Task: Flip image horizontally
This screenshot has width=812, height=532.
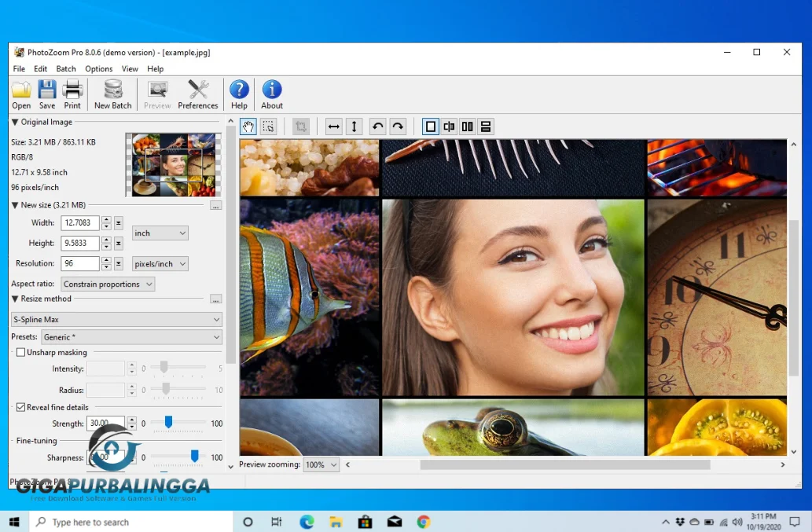Action: pyautogui.click(x=334, y=127)
